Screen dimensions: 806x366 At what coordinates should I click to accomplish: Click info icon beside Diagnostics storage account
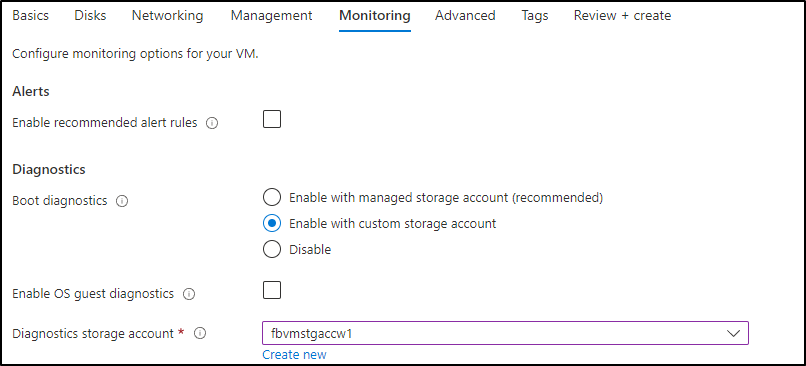[200, 334]
